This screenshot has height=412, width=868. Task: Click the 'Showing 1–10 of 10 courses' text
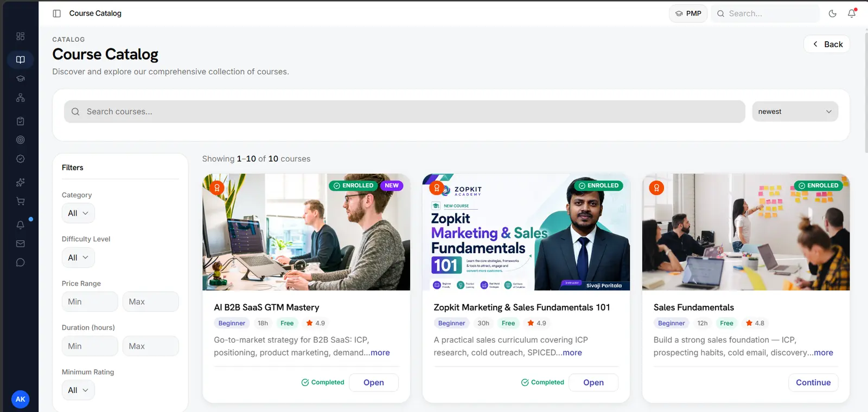pos(256,159)
